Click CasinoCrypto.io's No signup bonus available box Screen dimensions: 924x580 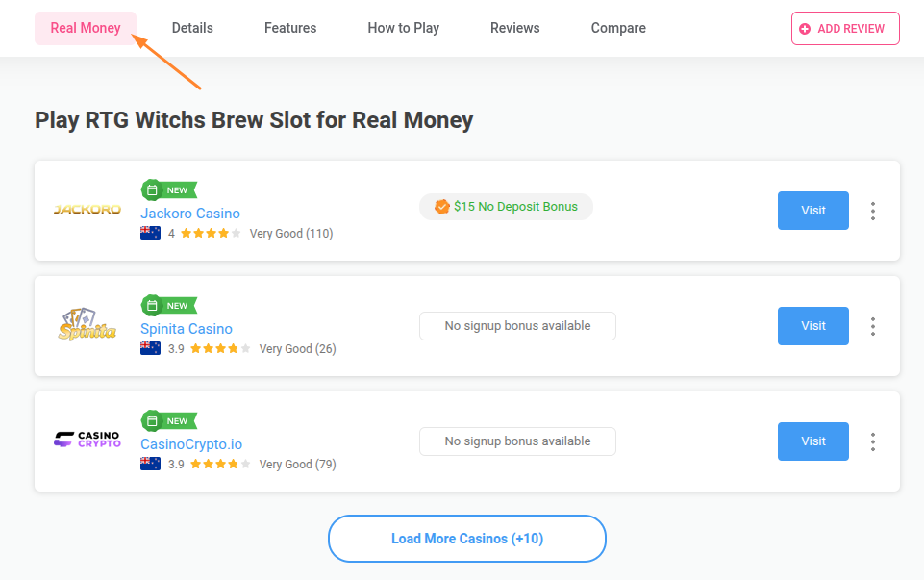pos(517,441)
